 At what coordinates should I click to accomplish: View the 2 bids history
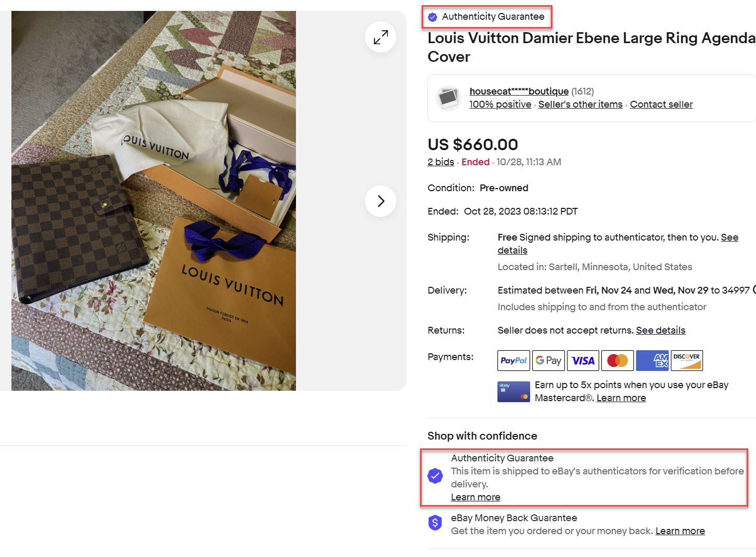coord(441,162)
